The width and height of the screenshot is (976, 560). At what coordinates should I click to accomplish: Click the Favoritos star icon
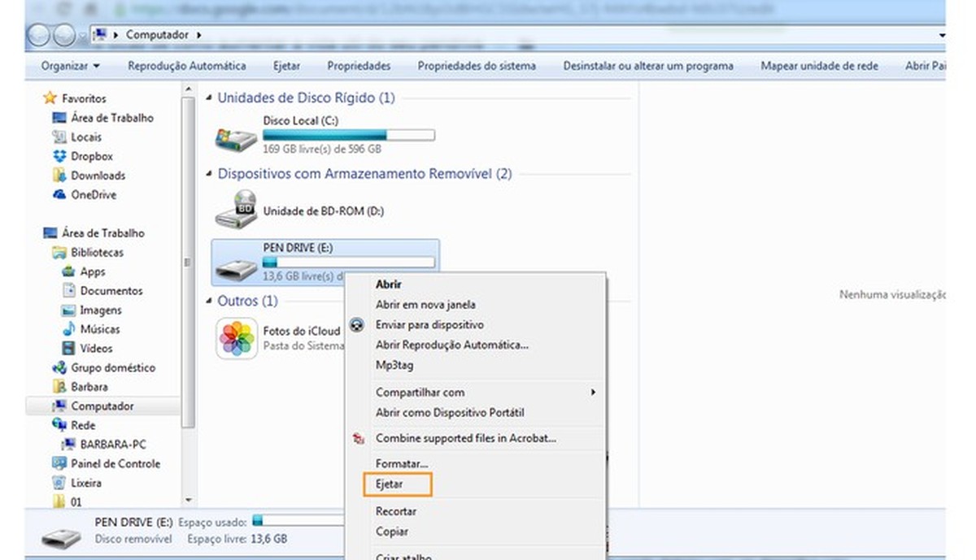[50, 98]
